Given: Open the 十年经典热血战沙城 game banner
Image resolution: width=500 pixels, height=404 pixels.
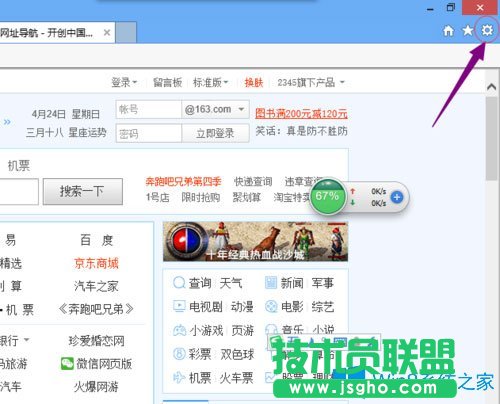Looking at the screenshot, I should click(x=255, y=241).
